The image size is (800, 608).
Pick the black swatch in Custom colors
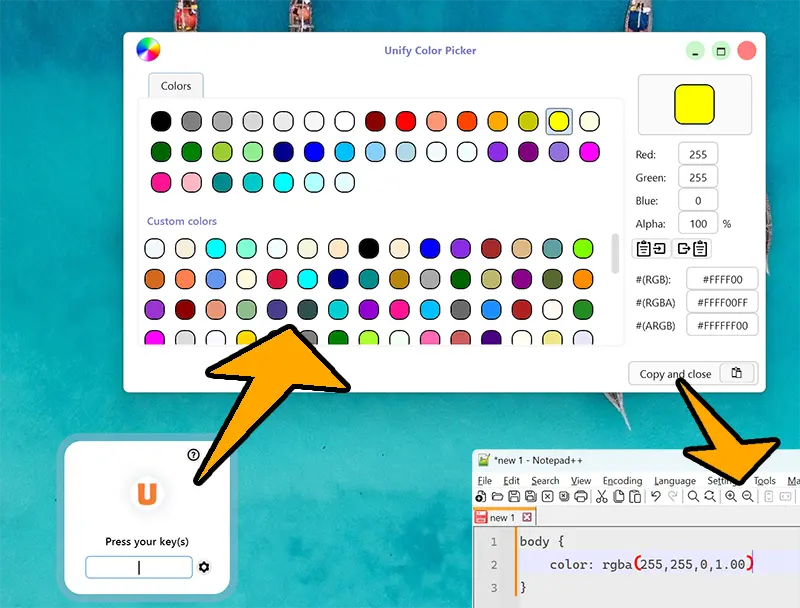tap(368, 248)
